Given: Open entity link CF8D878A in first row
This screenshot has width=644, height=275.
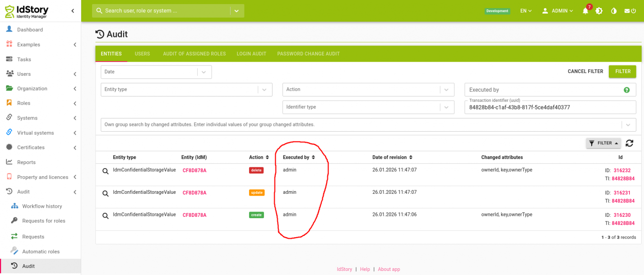Looking at the screenshot, I should (195, 171).
